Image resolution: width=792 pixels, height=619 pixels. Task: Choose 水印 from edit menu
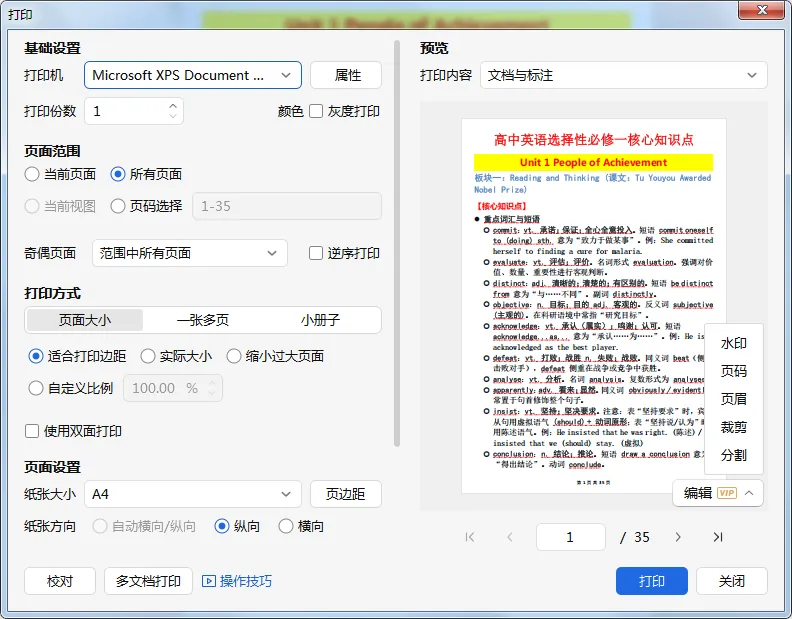click(733, 344)
